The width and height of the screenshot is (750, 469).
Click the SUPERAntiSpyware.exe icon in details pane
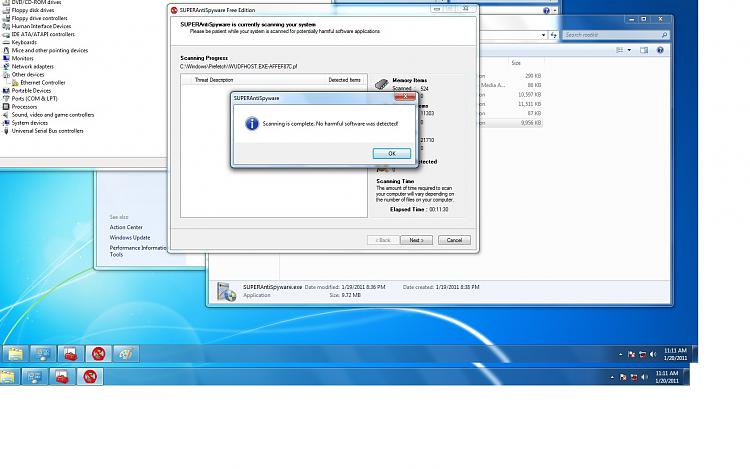click(x=226, y=291)
